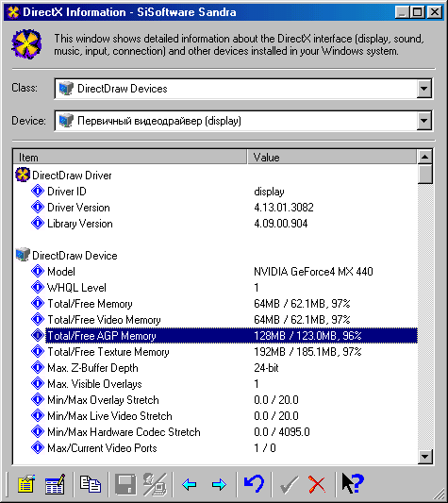Click the info icon beside Max/Current Video Ports

38,447
